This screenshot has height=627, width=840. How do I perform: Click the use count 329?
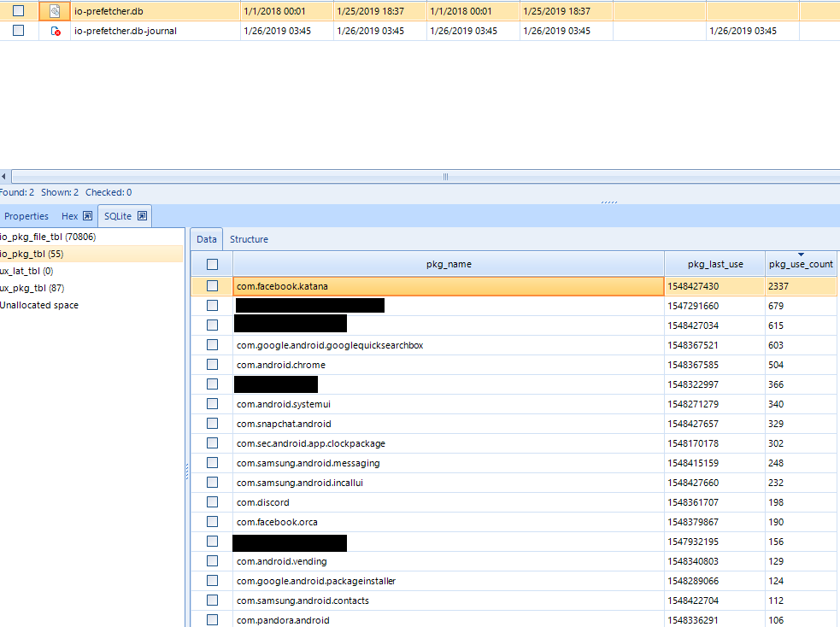point(776,424)
